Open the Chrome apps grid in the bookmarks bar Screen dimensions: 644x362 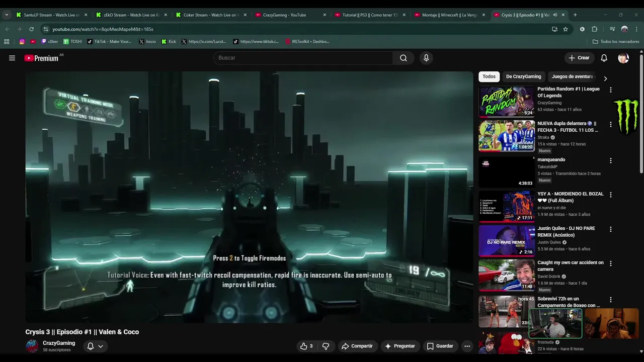click(7, 42)
